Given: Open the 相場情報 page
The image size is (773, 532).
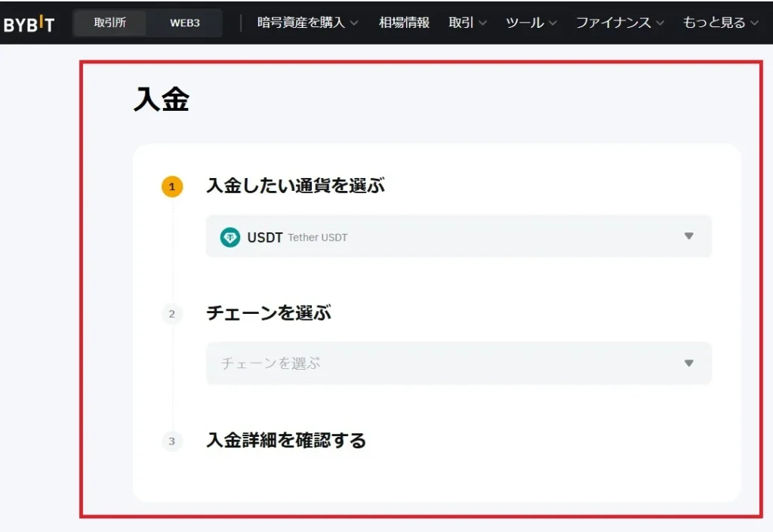Looking at the screenshot, I should pos(404,23).
